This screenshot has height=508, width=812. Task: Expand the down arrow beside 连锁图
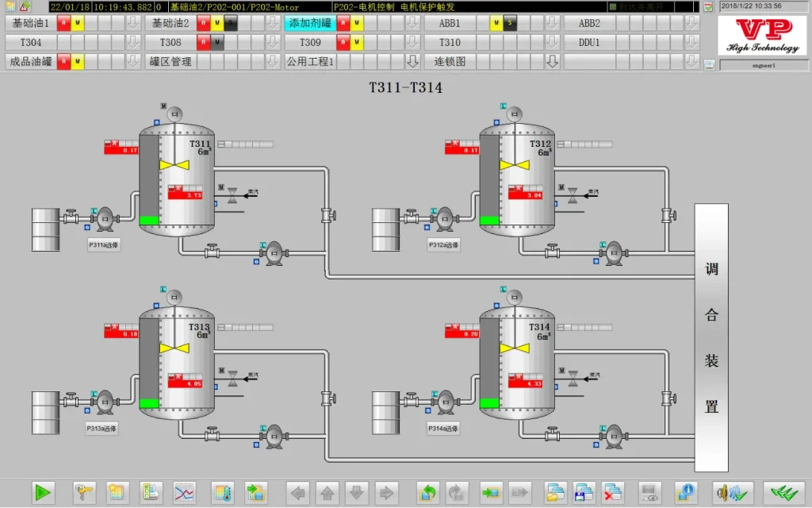point(552,61)
